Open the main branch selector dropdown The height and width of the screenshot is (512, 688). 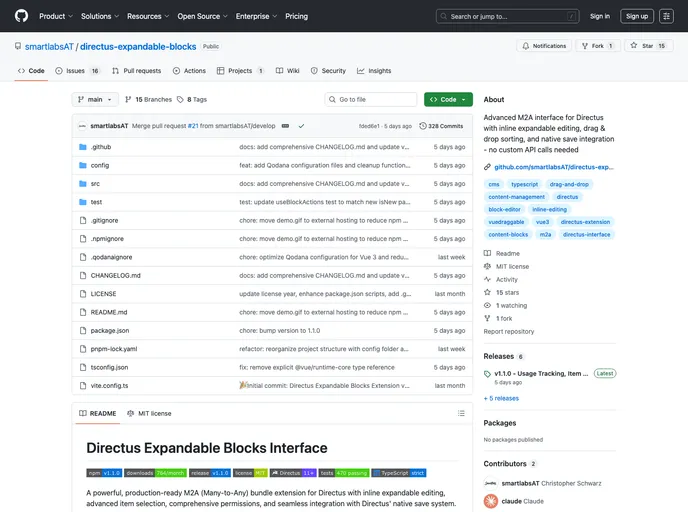pyautogui.click(x=95, y=100)
